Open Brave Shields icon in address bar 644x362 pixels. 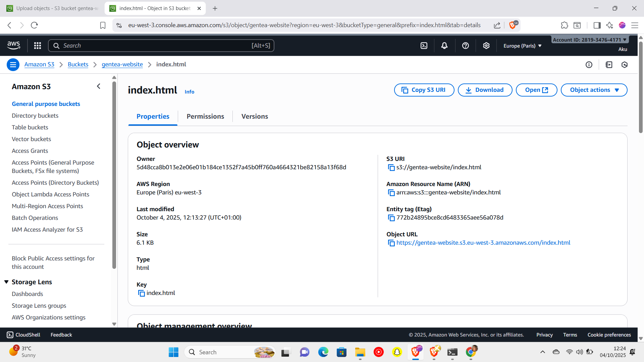(513, 25)
